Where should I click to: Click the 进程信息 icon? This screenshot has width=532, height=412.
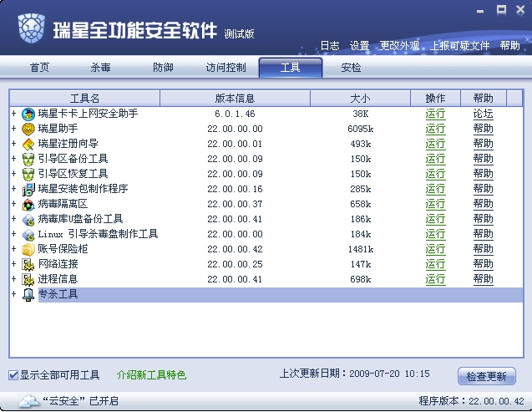pyautogui.click(x=28, y=280)
